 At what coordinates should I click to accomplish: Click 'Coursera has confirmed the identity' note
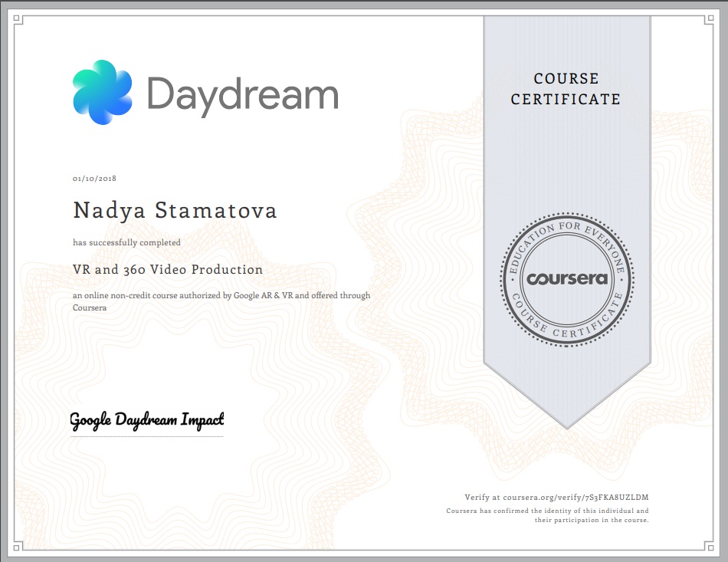click(x=547, y=511)
